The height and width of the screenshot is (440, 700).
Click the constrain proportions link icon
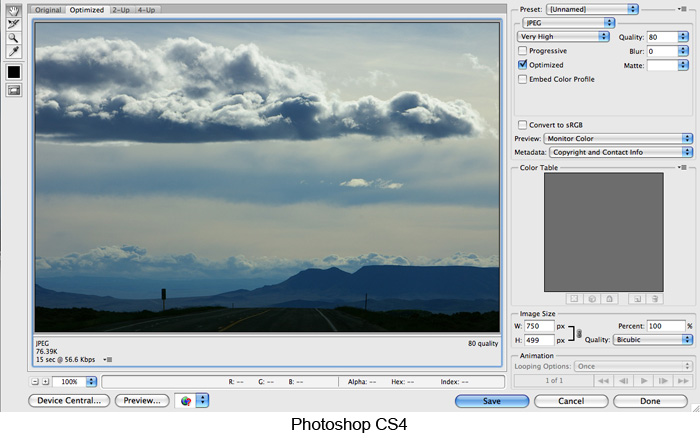(x=579, y=332)
